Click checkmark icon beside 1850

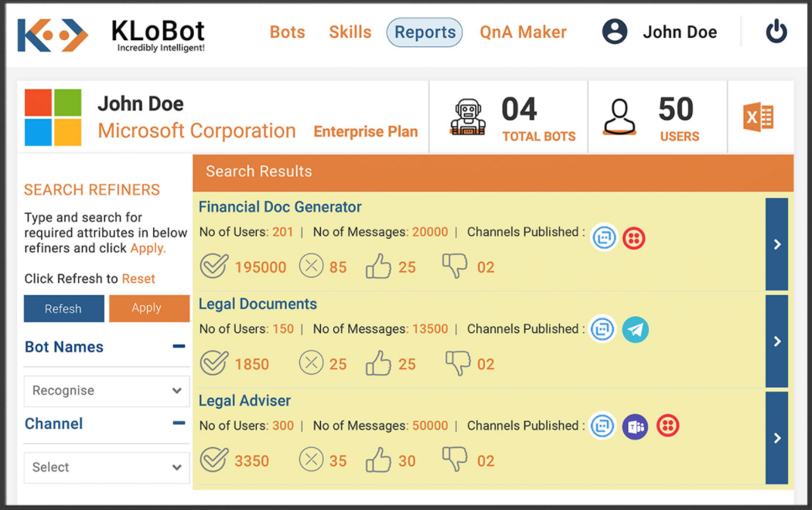[214, 362]
